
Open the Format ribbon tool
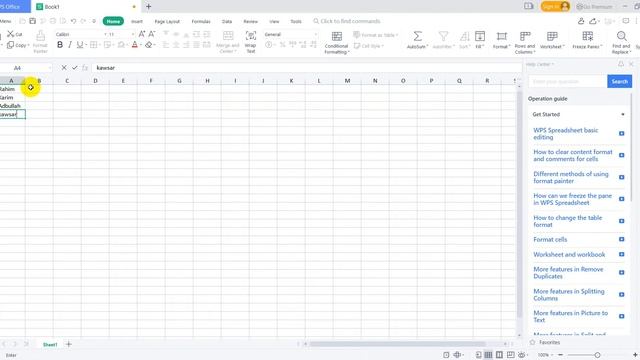point(502,40)
